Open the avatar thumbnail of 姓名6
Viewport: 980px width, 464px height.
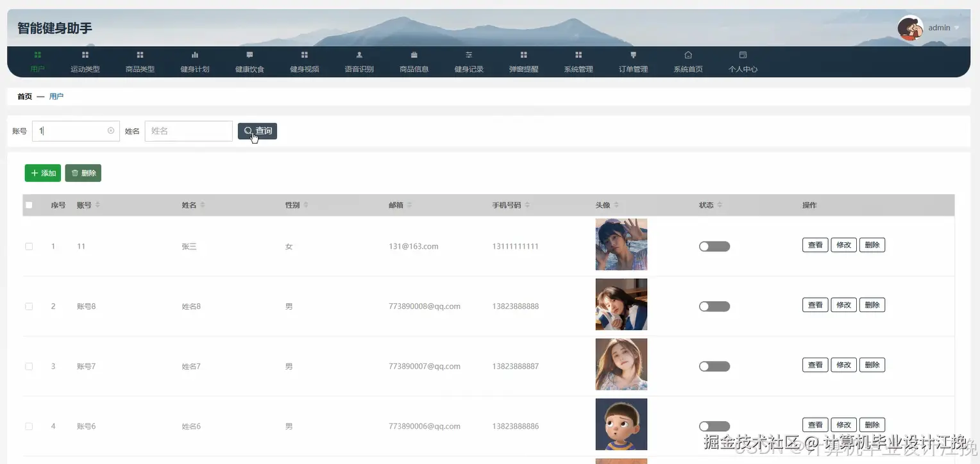(621, 424)
